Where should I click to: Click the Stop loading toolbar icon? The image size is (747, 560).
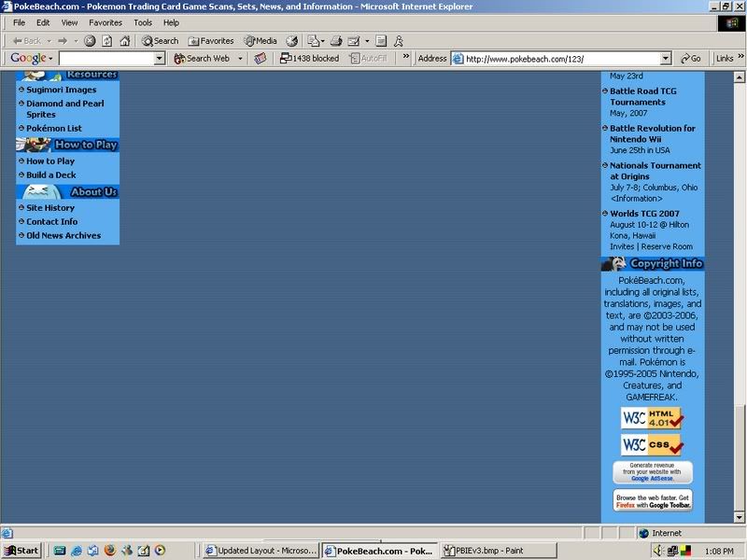pos(90,41)
